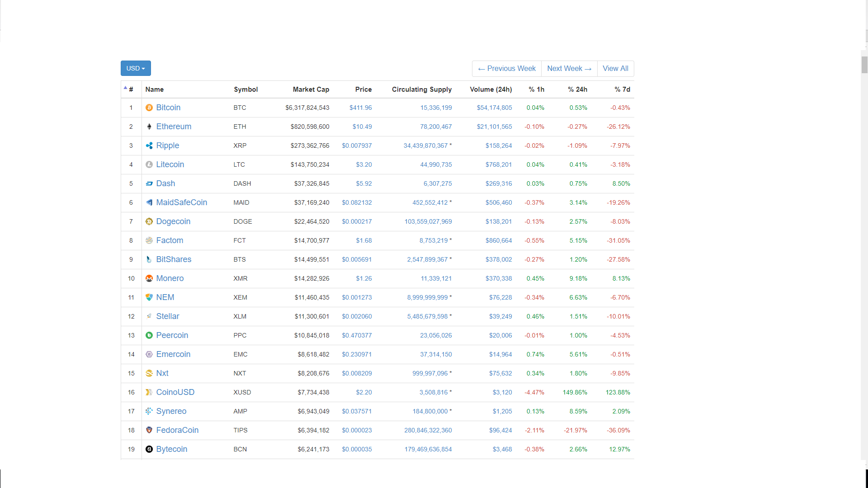This screenshot has width=868, height=488.
Task: Go to Next Week snapshot
Action: tap(569, 69)
